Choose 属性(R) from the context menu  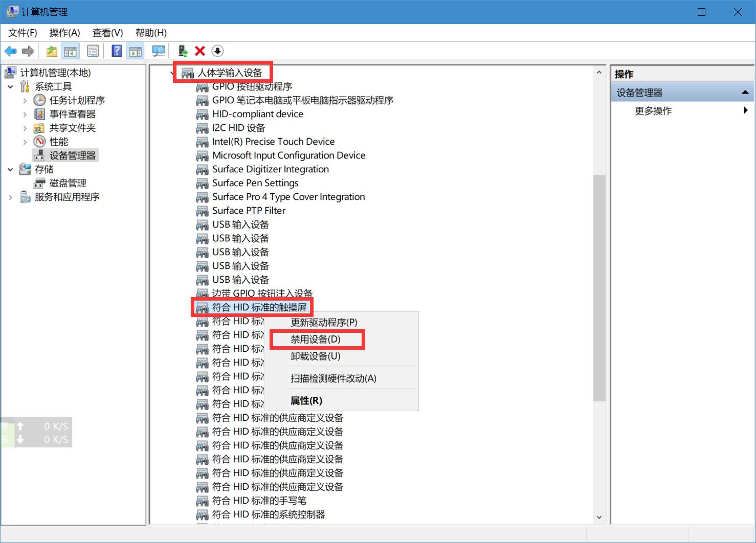click(306, 401)
